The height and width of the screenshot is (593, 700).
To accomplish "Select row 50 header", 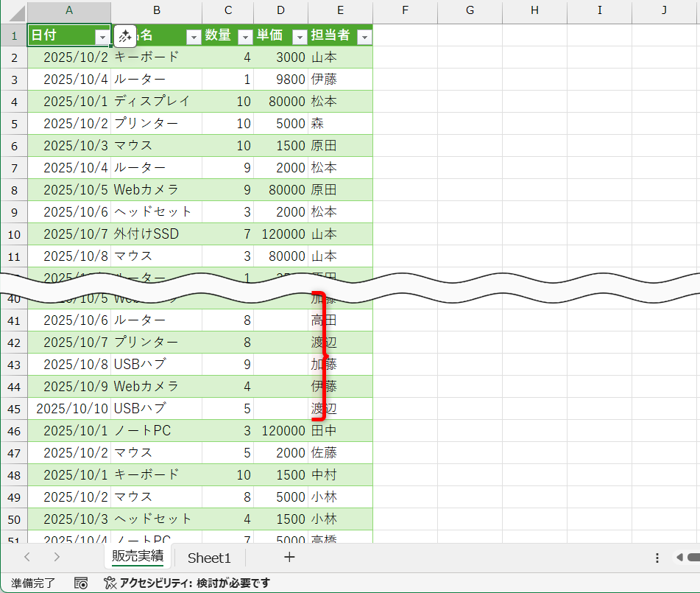I will [14, 519].
